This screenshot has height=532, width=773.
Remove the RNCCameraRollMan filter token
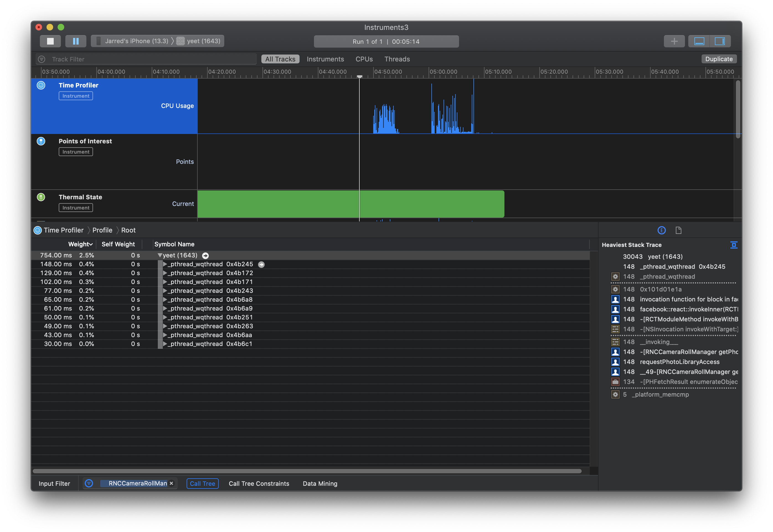[x=171, y=483]
